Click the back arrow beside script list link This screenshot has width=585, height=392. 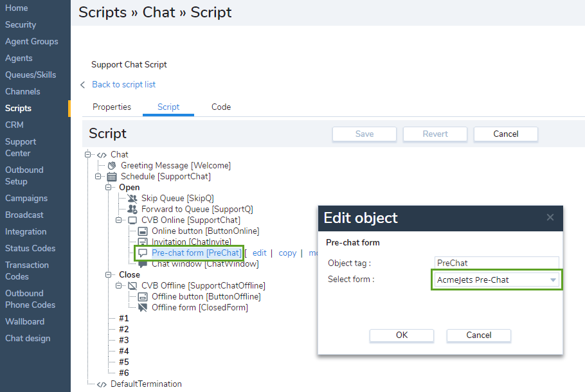(83, 85)
